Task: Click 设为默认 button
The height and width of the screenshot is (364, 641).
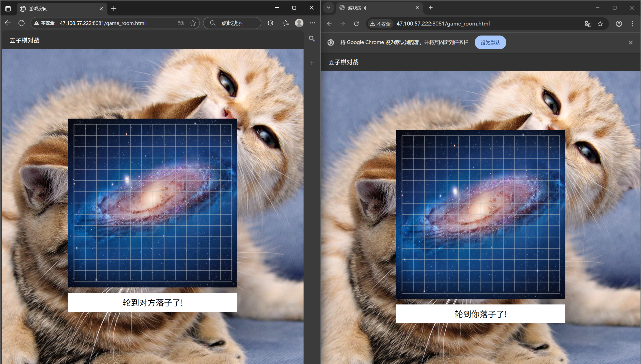Action: coord(490,43)
